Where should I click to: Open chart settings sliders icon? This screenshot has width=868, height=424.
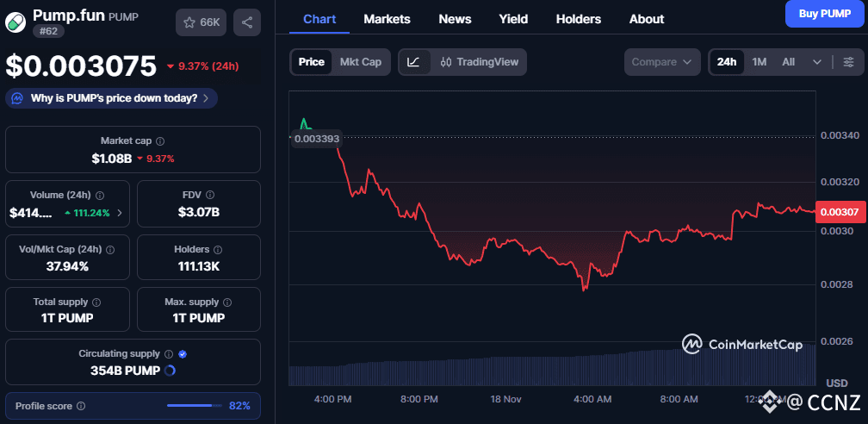click(848, 62)
